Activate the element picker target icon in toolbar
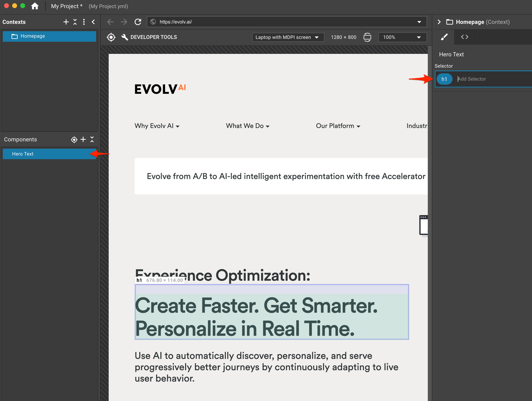The image size is (532, 401). click(111, 37)
